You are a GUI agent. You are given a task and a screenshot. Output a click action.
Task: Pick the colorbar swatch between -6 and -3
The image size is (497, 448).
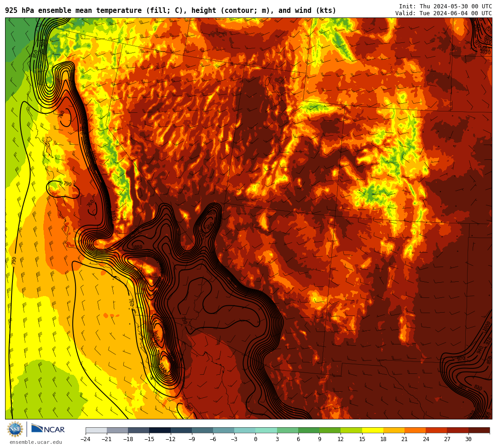click(224, 430)
